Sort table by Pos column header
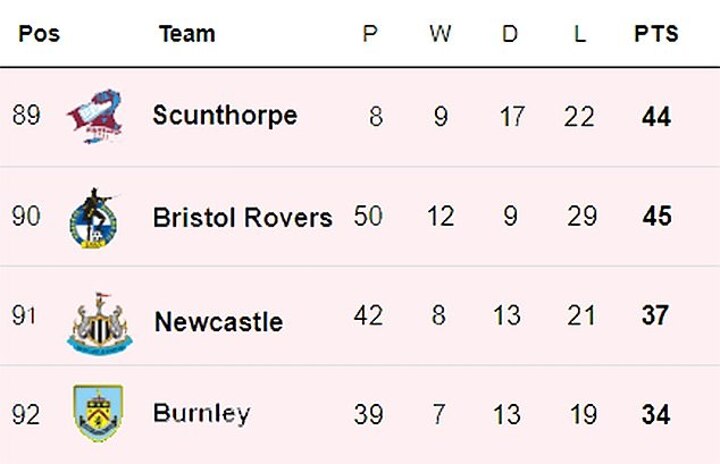This screenshot has width=720, height=464. tap(39, 34)
